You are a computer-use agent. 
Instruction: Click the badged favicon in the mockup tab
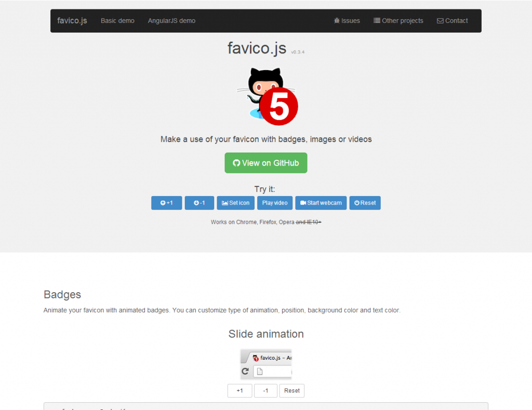point(255,358)
